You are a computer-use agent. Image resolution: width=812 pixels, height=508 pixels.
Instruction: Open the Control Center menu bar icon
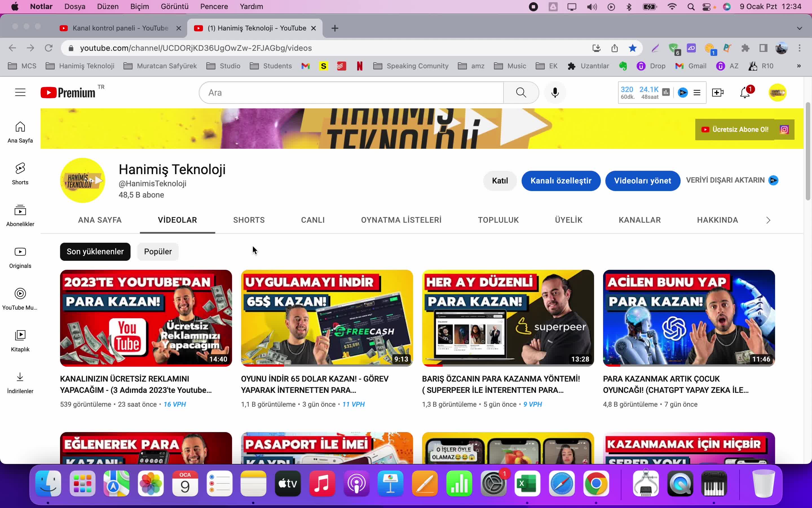click(x=706, y=7)
